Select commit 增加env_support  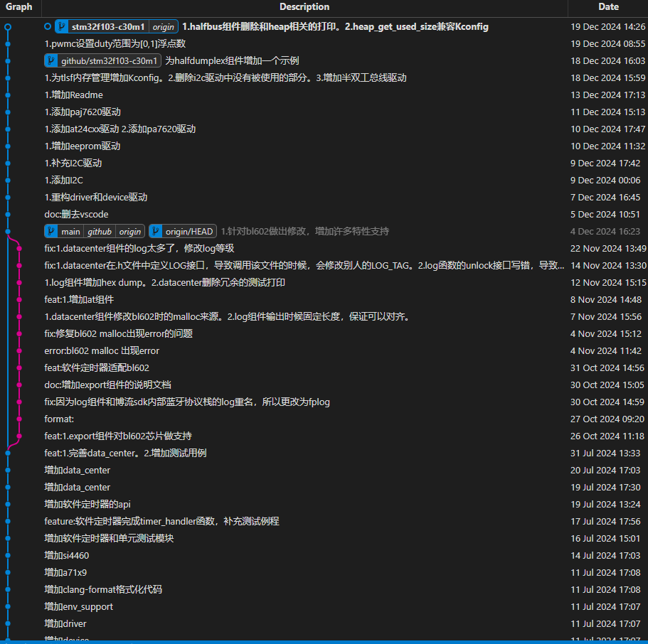[78, 607]
